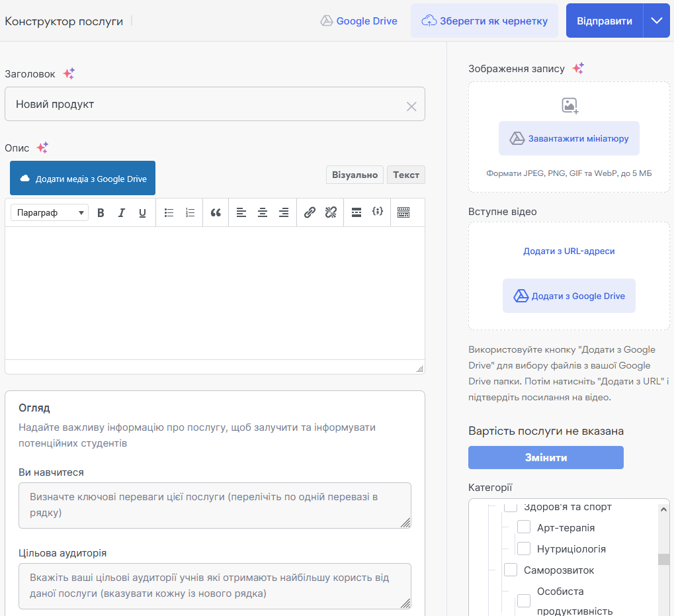This screenshot has height=616, width=674.
Task: Open the Параграф format dropdown
Action: pyautogui.click(x=50, y=212)
